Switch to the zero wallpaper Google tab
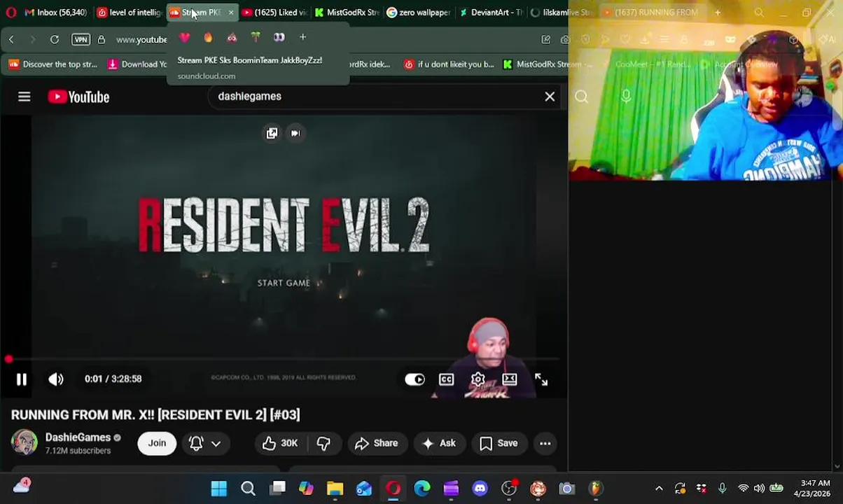 [x=419, y=13]
